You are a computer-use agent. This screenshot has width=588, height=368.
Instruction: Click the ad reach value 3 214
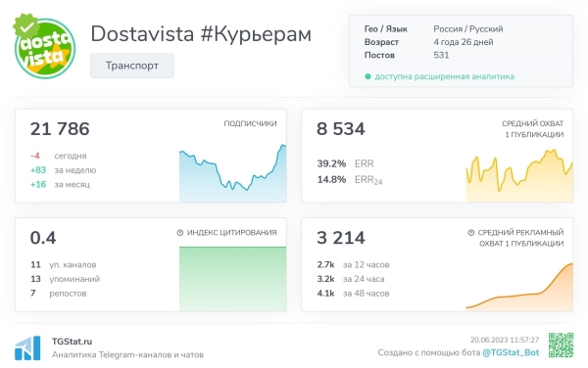click(341, 238)
